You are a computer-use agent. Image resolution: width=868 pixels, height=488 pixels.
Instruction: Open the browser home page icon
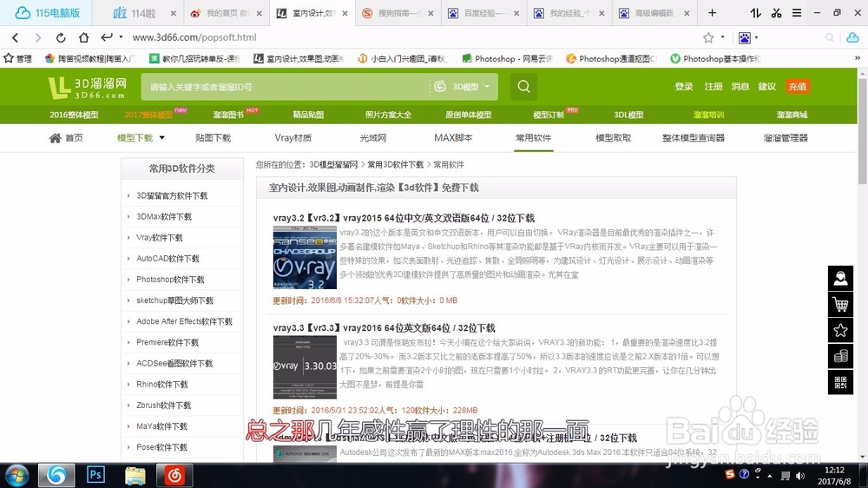point(83,37)
